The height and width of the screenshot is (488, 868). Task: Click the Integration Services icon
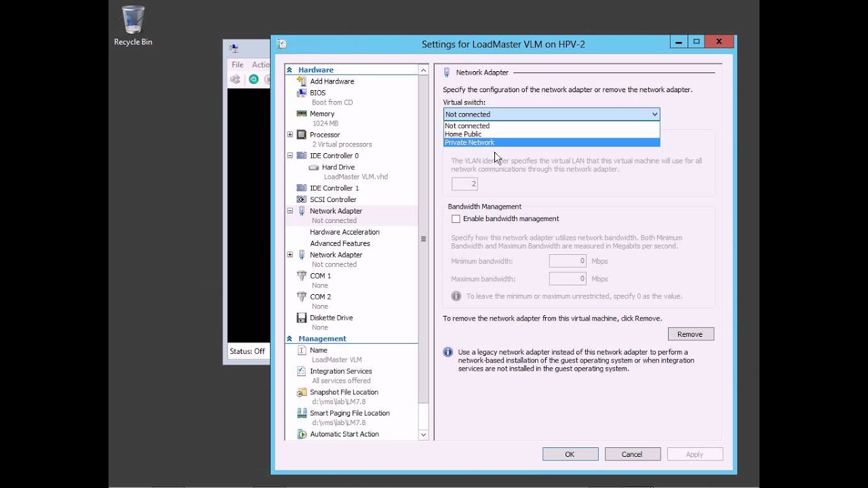coord(302,371)
